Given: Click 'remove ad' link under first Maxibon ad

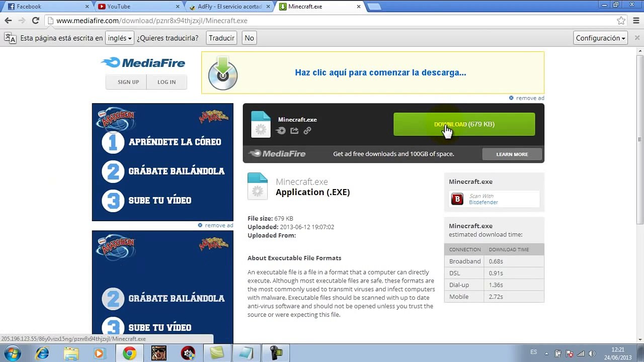Looking at the screenshot, I should pyautogui.click(x=219, y=225).
